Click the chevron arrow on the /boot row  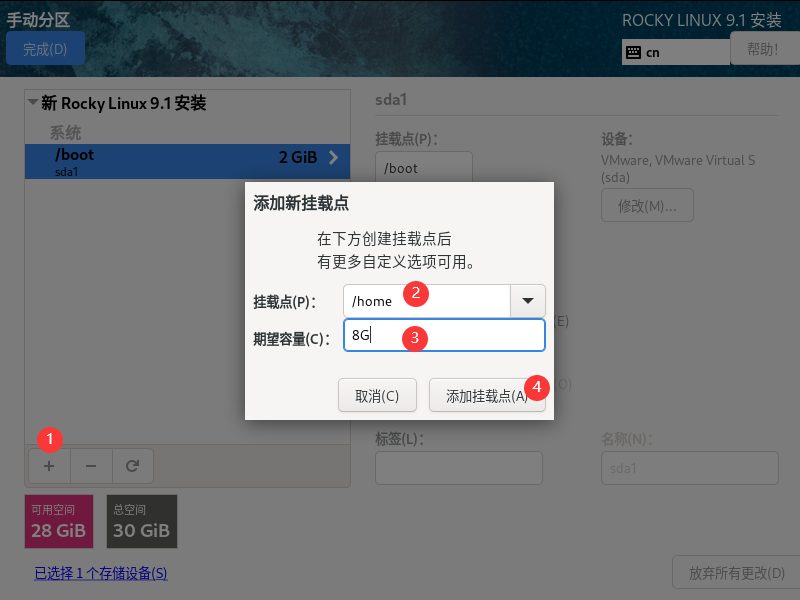[333, 158]
